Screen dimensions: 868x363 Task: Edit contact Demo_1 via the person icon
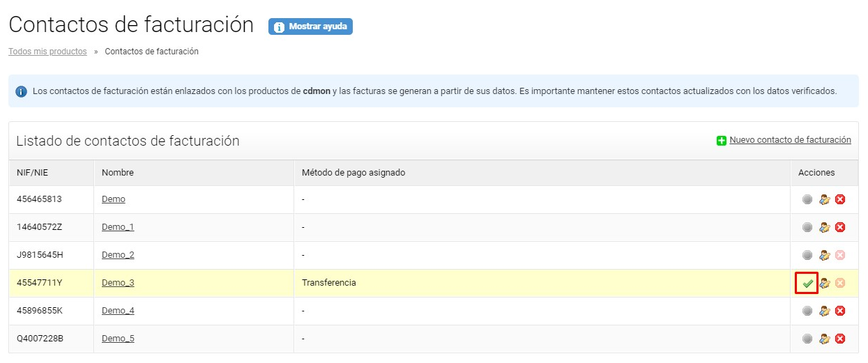824,227
